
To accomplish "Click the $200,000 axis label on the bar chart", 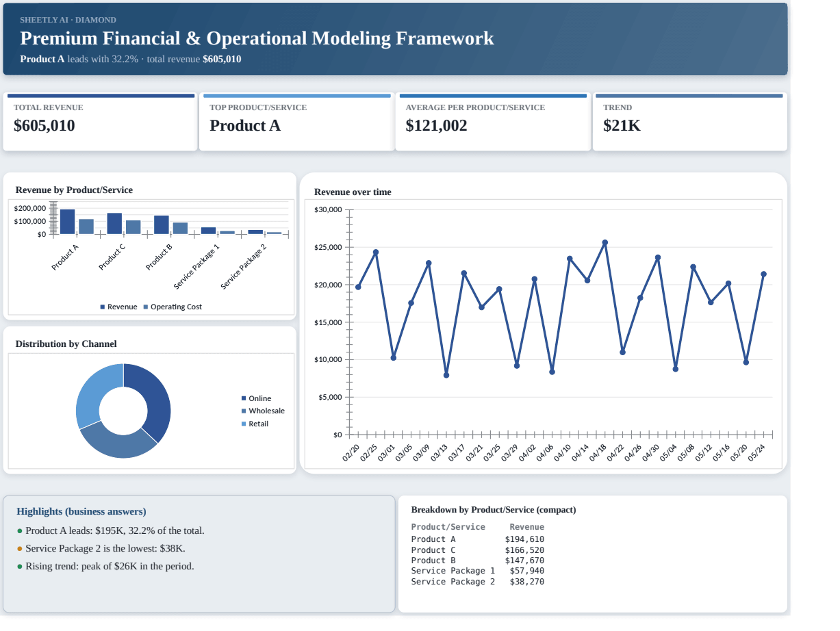I will click(30, 208).
